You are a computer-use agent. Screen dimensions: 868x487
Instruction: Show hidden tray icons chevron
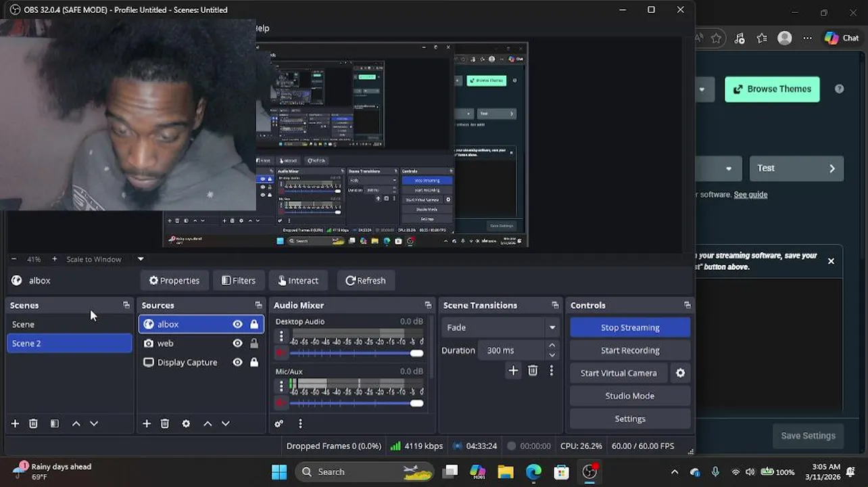pyautogui.click(x=674, y=472)
